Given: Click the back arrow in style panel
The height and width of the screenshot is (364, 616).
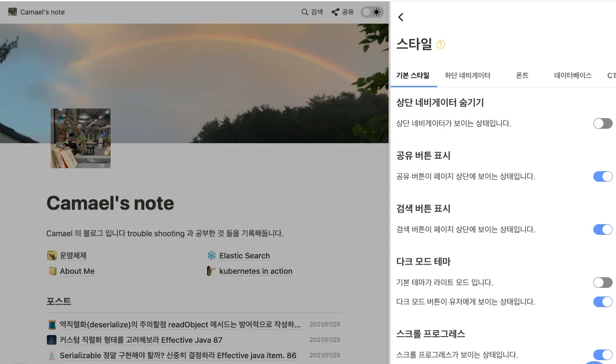Looking at the screenshot, I should (400, 17).
